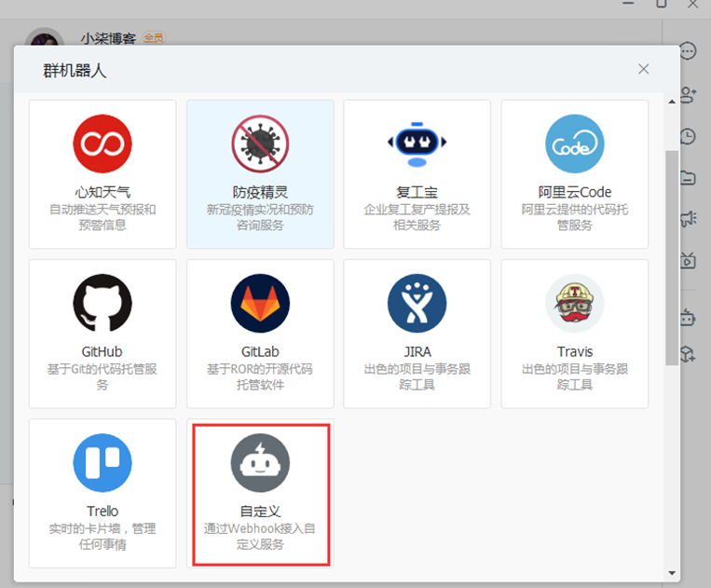Click the robot icon in right sidebar
This screenshot has height=588, width=711.
688,317
